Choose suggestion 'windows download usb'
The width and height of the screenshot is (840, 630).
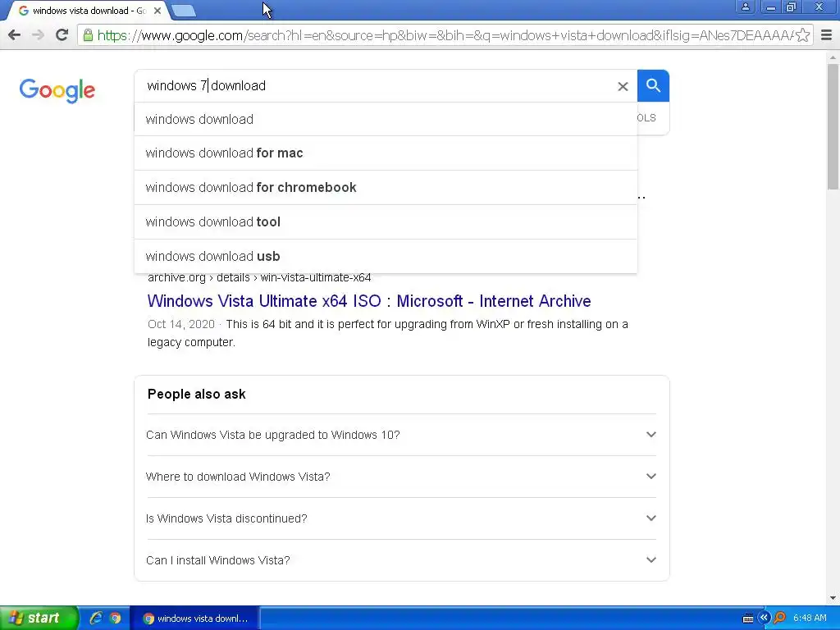pos(386,256)
